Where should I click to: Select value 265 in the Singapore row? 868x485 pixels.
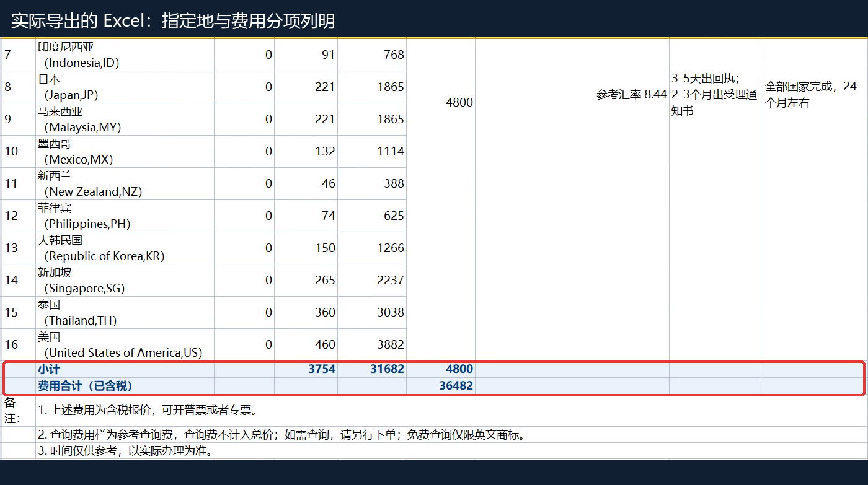point(306,280)
